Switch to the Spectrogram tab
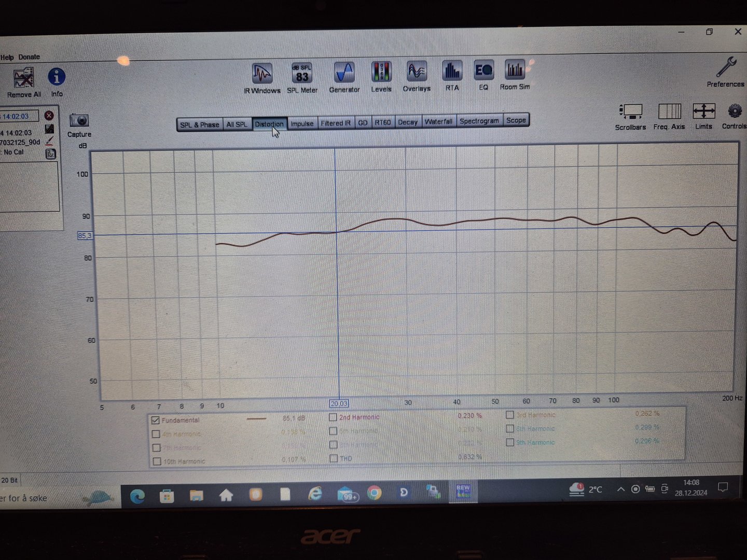 pos(479,121)
